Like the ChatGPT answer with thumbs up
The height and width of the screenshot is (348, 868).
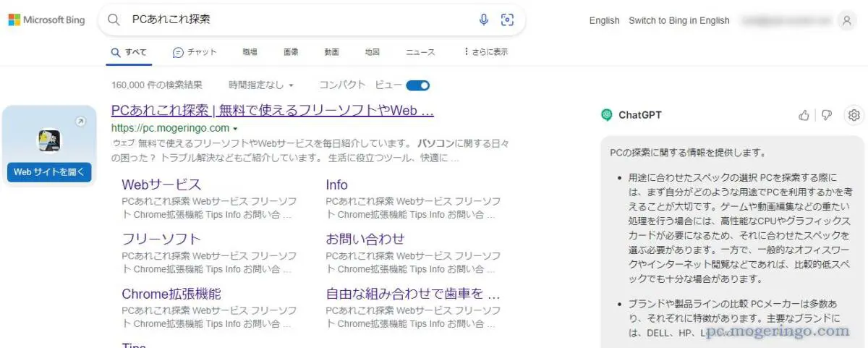(x=804, y=115)
